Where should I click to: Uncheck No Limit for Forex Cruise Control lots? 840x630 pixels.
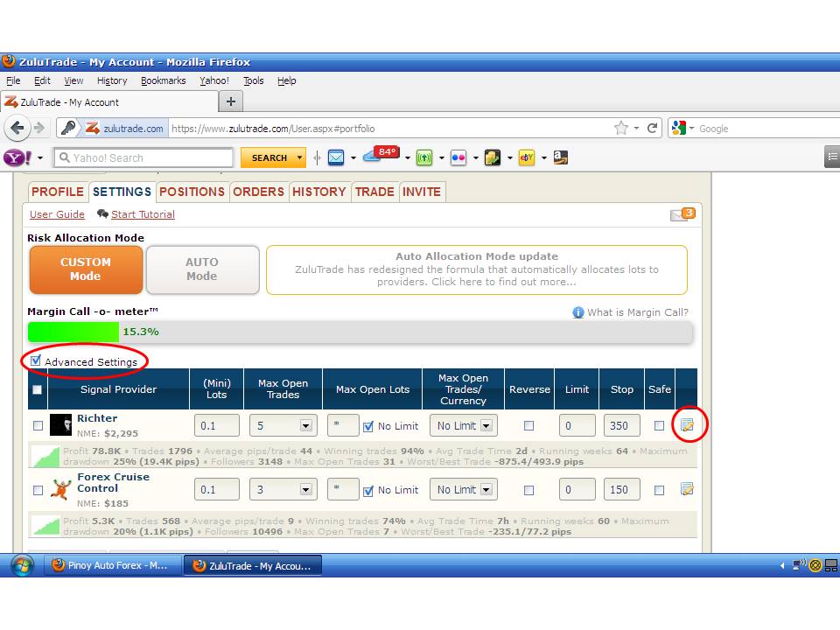tap(368, 491)
